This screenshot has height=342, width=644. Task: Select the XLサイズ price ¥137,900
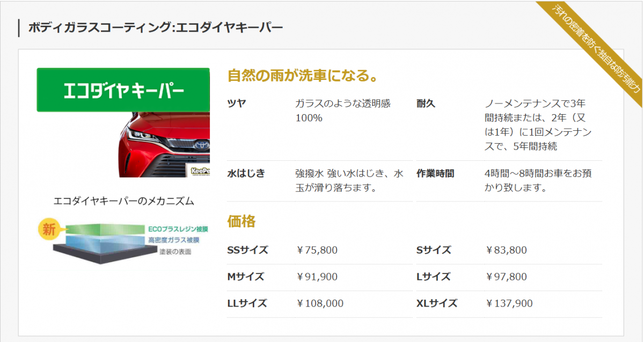pos(509,303)
